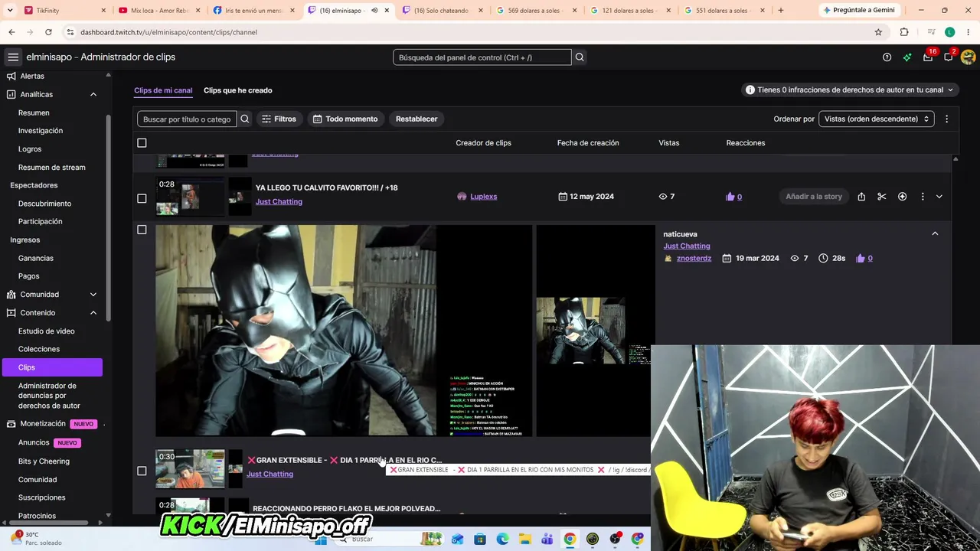The height and width of the screenshot is (551, 980).
Task: Select the YA LLEGO TU CALVITO clip checkbox
Action: pyautogui.click(x=142, y=198)
